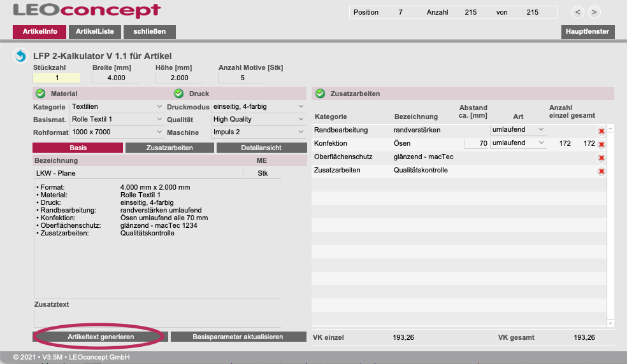Switch to the ArtikelListe tab

[x=94, y=31]
